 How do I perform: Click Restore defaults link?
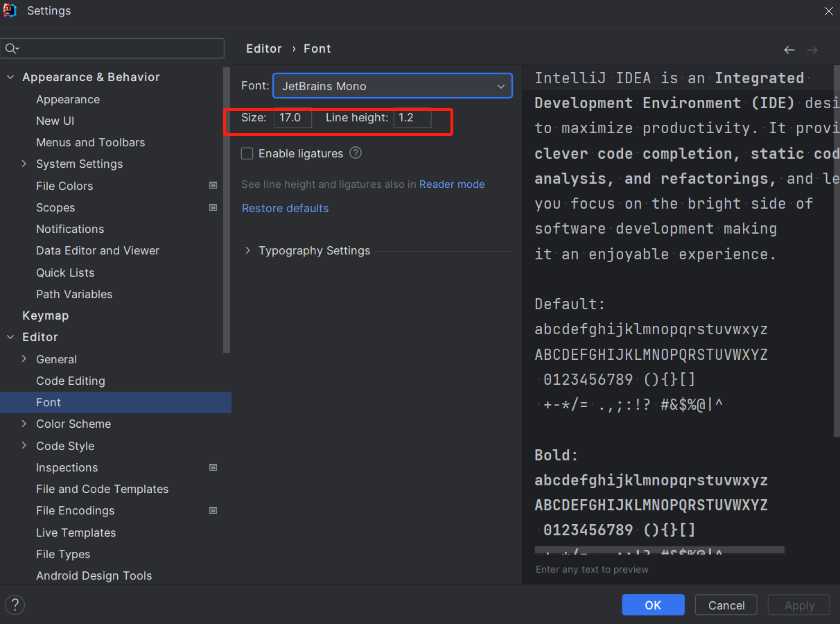[x=285, y=208]
